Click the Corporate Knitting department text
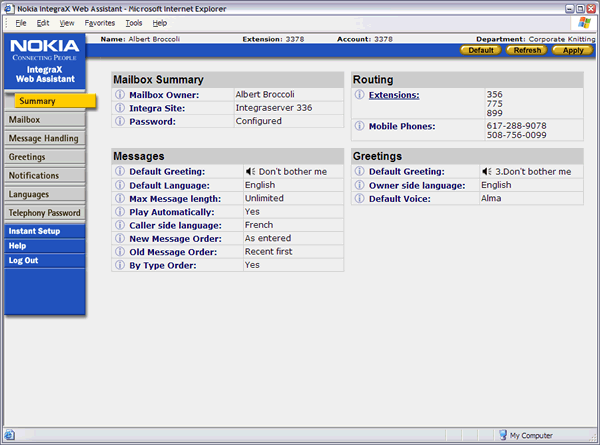The width and height of the screenshot is (600, 445). pos(562,39)
